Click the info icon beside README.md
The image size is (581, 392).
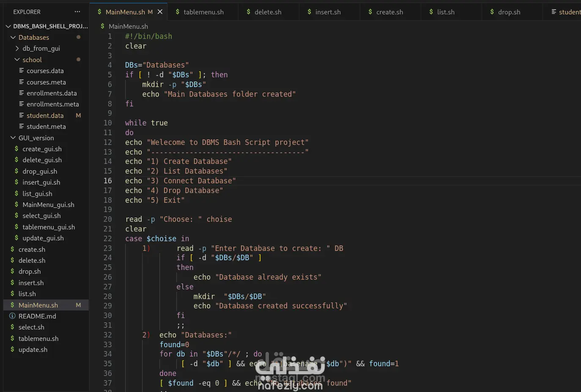point(12,316)
